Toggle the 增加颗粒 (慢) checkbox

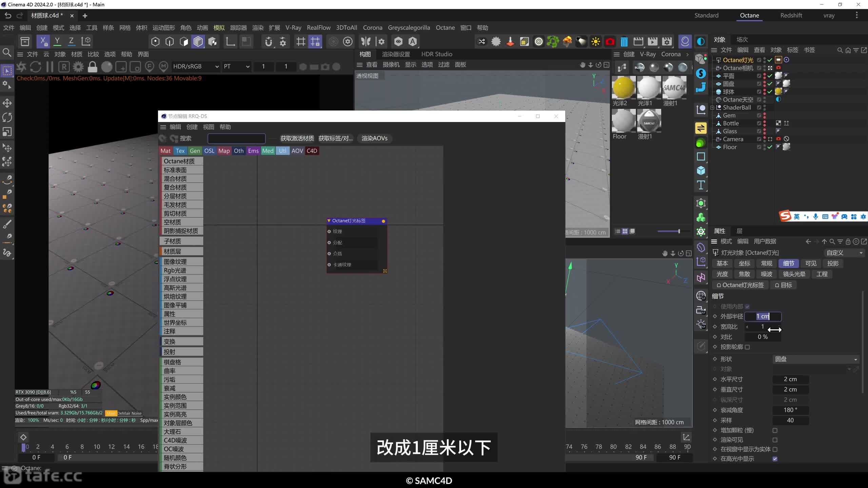(775, 430)
